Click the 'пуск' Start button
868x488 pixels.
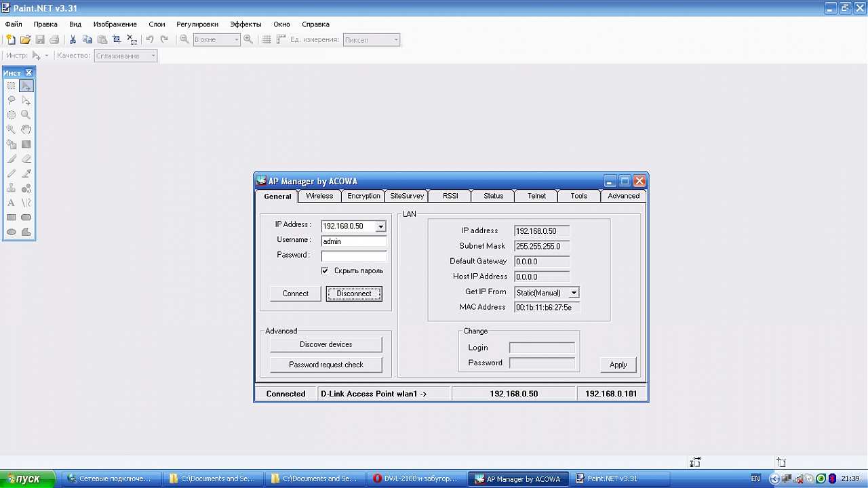[29, 479]
